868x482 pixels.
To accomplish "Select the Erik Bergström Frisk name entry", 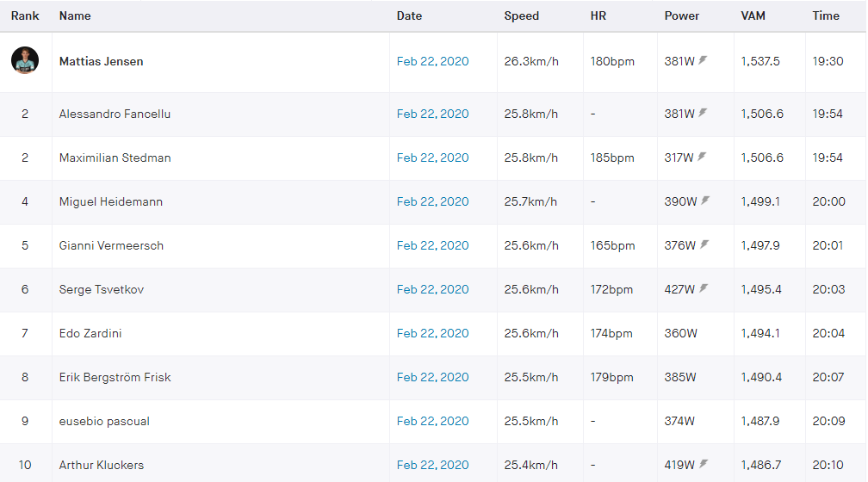I will (x=115, y=377).
